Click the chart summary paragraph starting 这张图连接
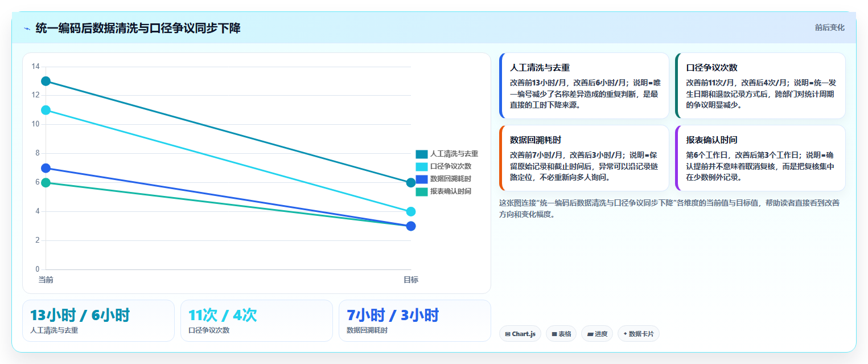This screenshot has width=868, height=364. click(x=670, y=208)
